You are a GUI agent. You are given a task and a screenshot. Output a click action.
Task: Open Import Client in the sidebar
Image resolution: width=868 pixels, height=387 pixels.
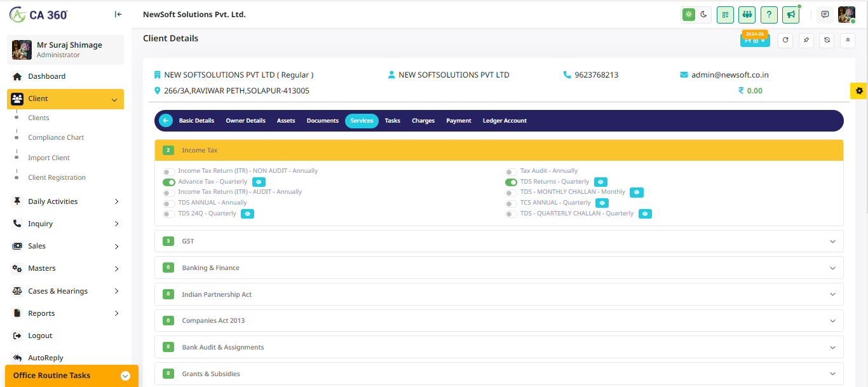pyautogui.click(x=49, y=158)
